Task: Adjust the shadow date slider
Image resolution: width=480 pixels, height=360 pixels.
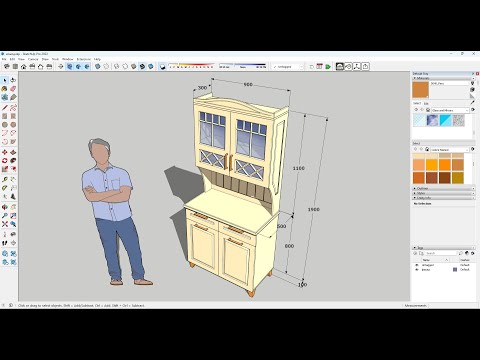Action: (x=191, y=66)
